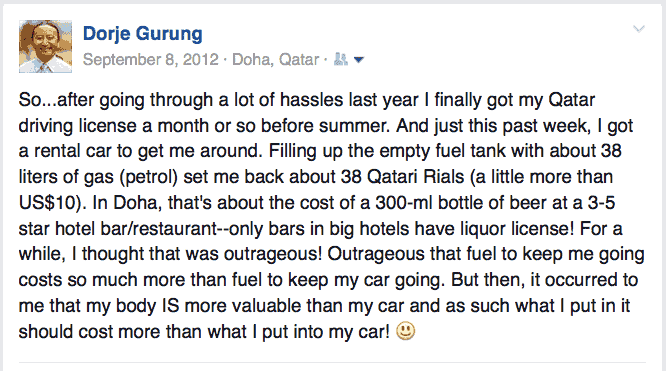Visit the Dorje Gurung profile name link

pyautogui.click(x=143, y=34)
